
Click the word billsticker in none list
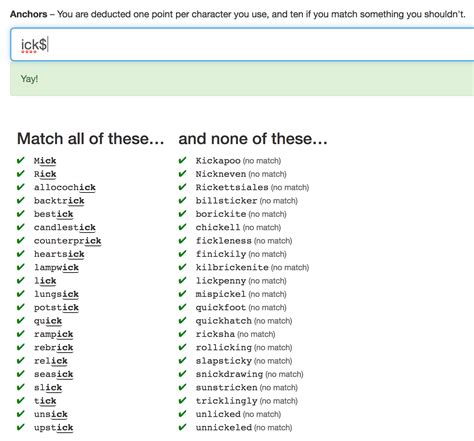pos(226,201)
